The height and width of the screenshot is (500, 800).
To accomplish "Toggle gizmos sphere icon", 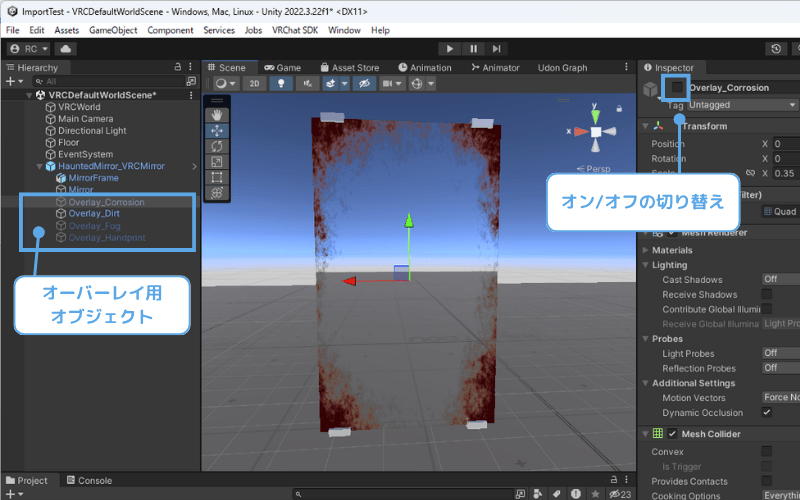I will [x=417, y=84].
